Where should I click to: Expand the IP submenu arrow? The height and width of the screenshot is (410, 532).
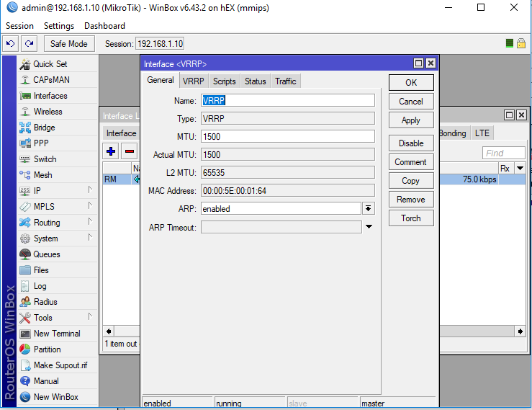90,190
